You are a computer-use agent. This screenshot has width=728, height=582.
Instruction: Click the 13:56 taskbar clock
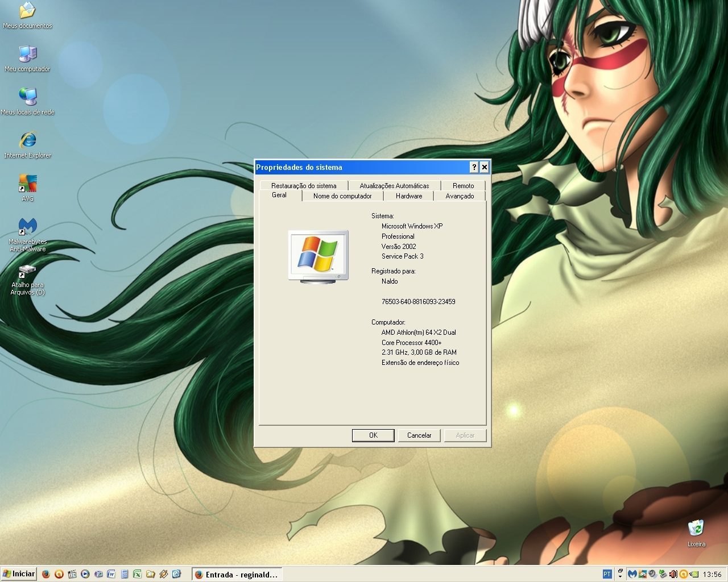712,574
